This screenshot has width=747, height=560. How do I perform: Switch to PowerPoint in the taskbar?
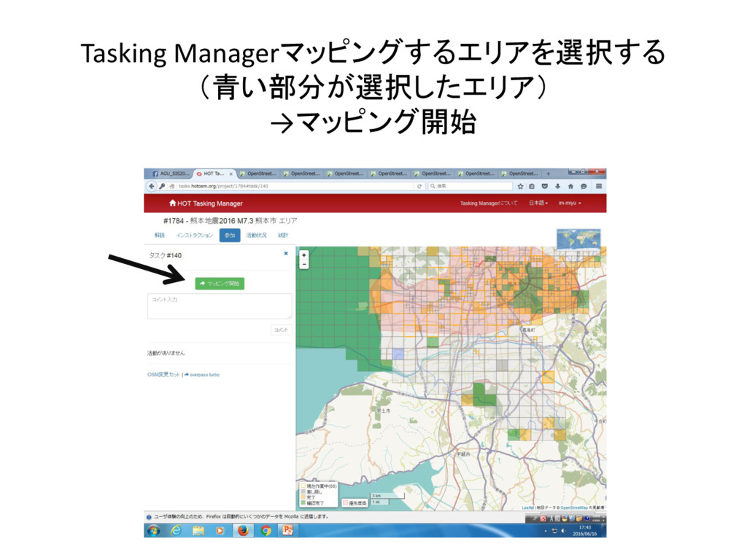tap(287, 531)
